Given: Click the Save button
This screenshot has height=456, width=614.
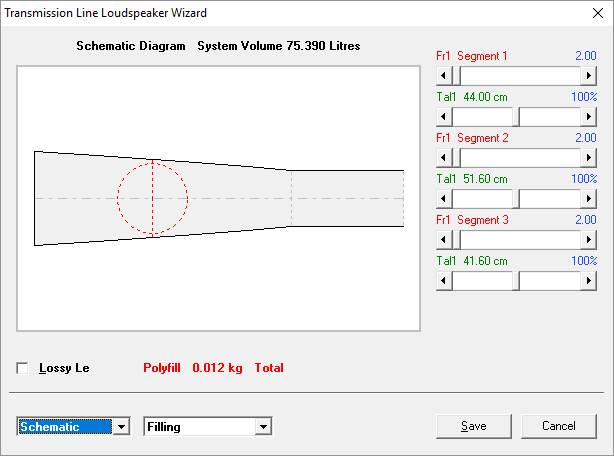Looking at the screenshot, I should click(x=473, y=426).
